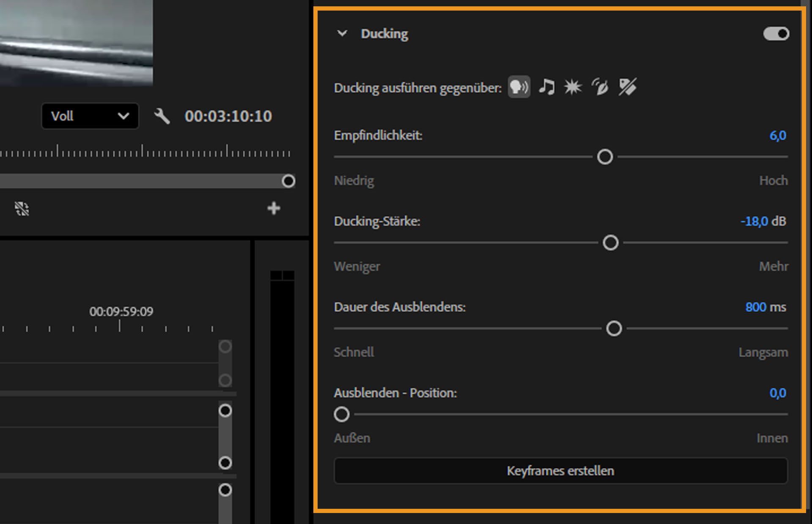Choose the SFX star icon as ducking target
The height and width of the screenshot is (524, 812).
tap(573, 87)
